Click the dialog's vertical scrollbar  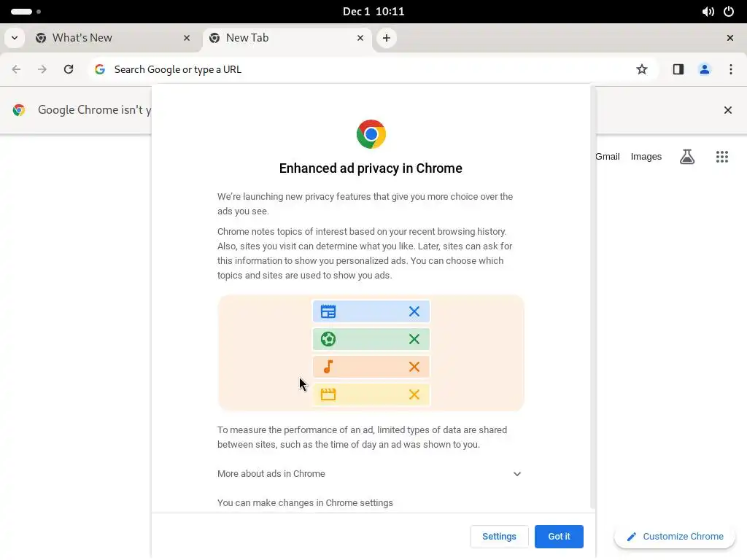[x=592, y=297]
